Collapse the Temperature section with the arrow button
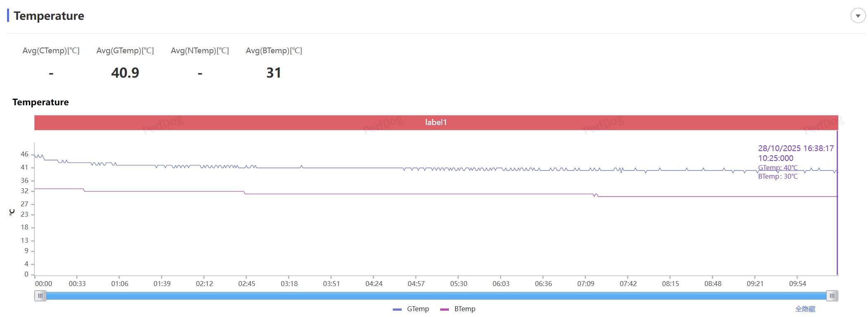 (x=858, y=16)
